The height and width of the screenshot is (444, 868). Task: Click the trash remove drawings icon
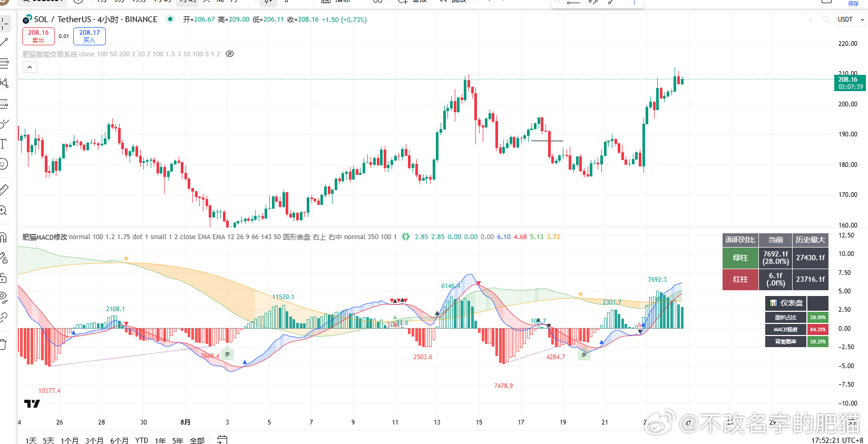pos(3,345)
